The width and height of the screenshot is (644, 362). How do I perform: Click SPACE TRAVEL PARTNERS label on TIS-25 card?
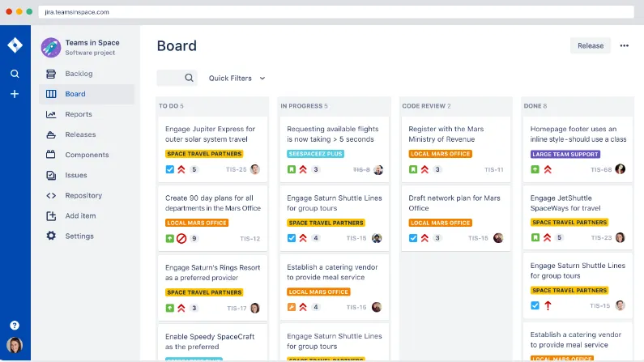click(x=204, y=154)
